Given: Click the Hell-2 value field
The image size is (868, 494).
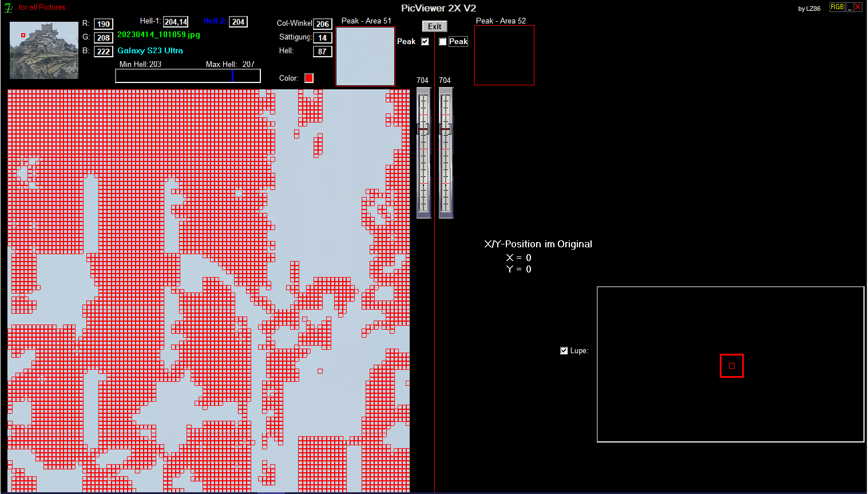Looking at the screenshot, I should [238, 22].
